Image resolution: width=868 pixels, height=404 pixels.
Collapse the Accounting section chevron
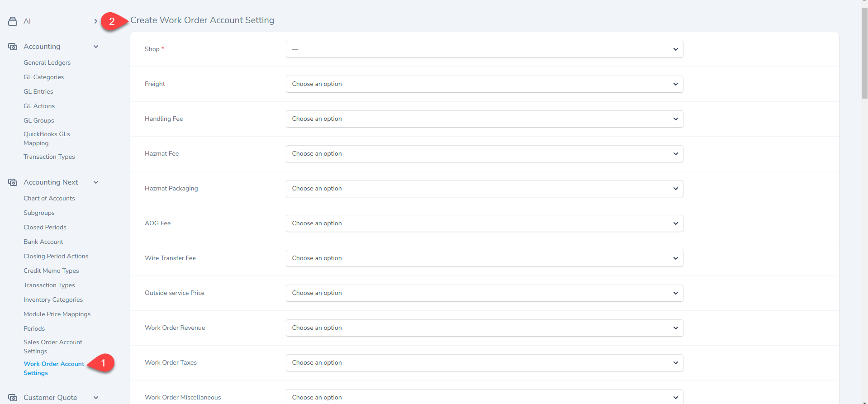point(96,47)
